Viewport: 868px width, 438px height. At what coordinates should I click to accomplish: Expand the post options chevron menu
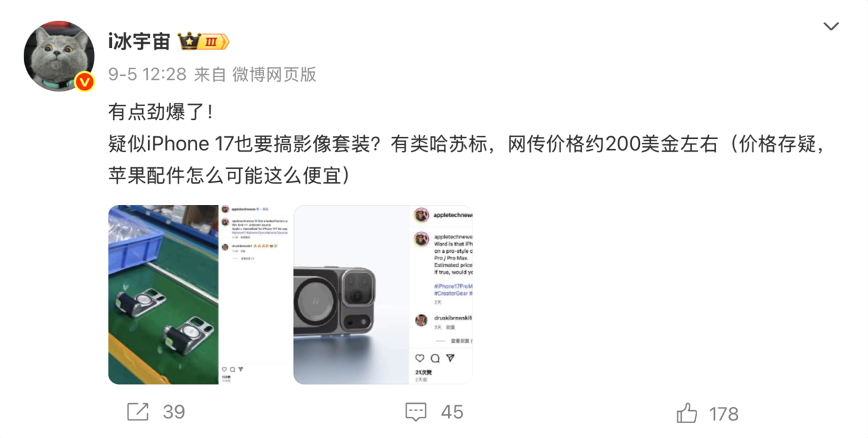(831, 26)
